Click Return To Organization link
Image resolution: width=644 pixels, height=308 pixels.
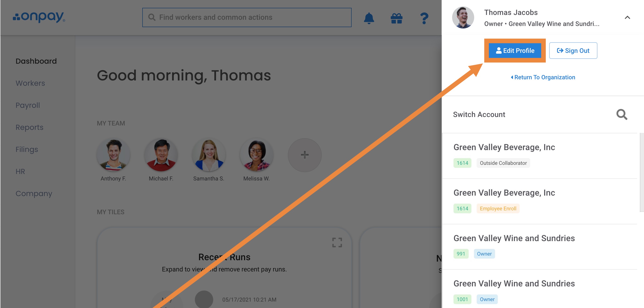(x=543, y=77)
